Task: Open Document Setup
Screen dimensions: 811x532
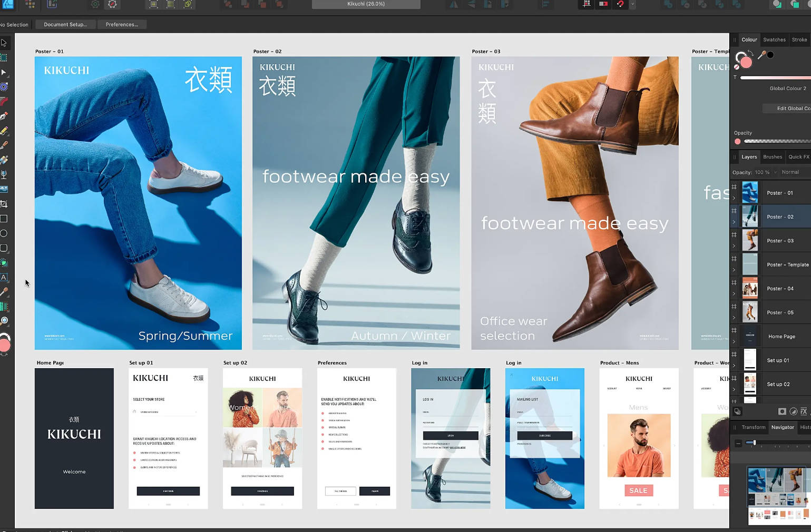Action: [x=65, y=24]
